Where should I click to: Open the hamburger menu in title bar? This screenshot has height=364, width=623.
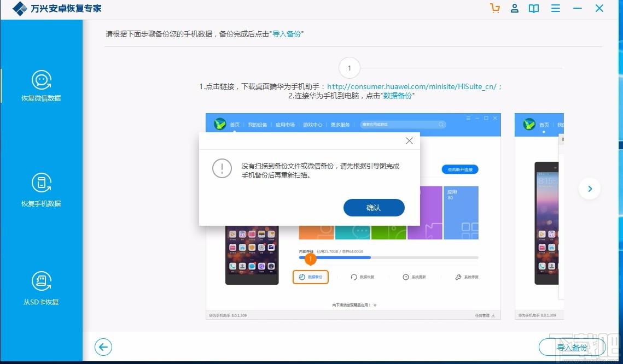(x=556, y=8)
